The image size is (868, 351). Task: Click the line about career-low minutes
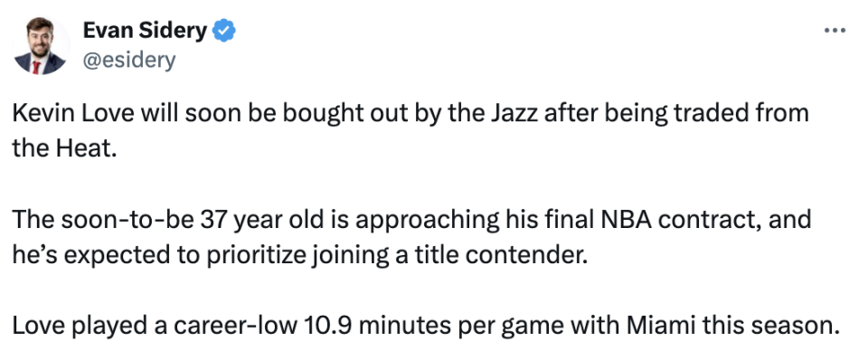point(426,326)
